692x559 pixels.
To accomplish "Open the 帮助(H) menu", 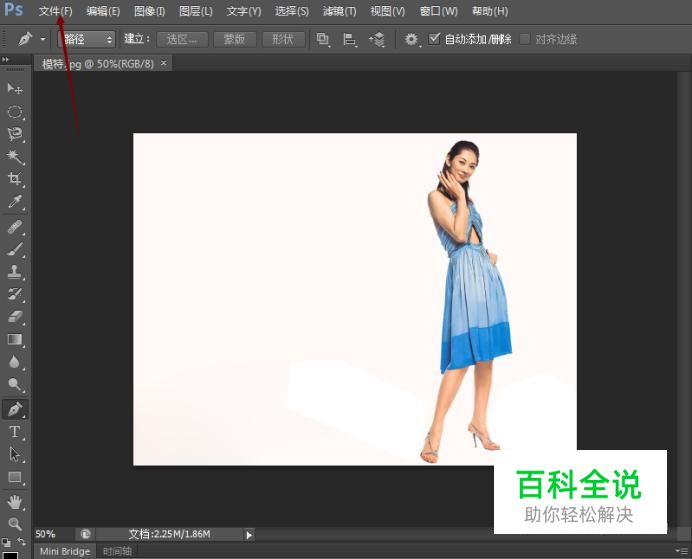I will tap(490, 11).
